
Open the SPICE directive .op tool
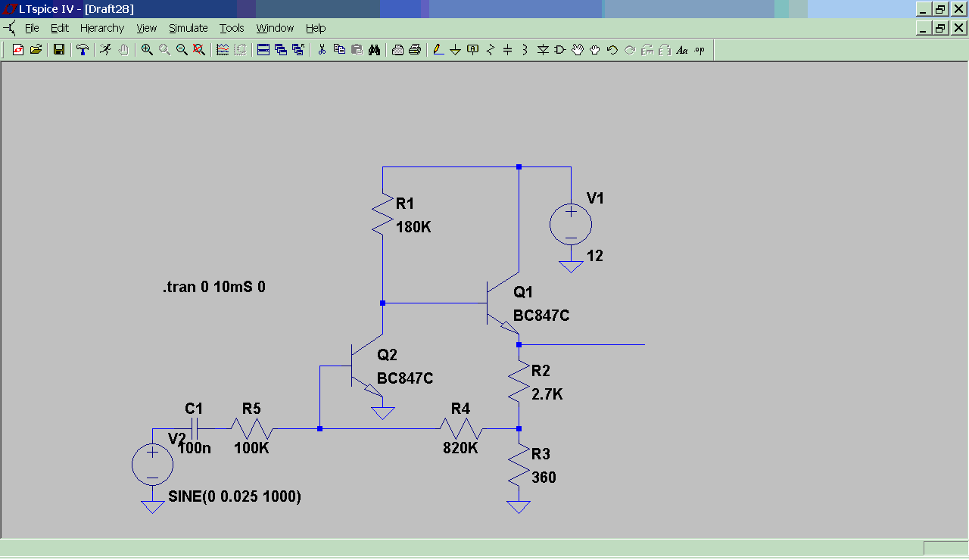[x=699, y=50]
